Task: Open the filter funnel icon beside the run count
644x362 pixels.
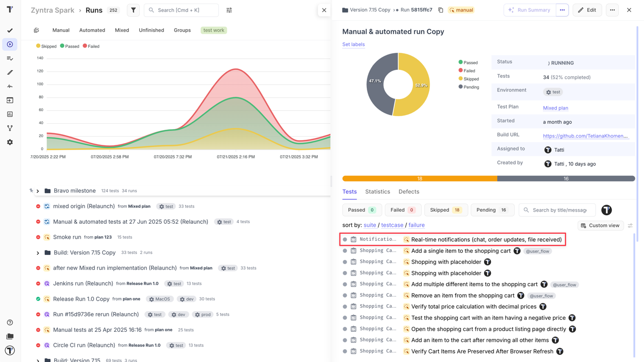Action: point(132,10)
